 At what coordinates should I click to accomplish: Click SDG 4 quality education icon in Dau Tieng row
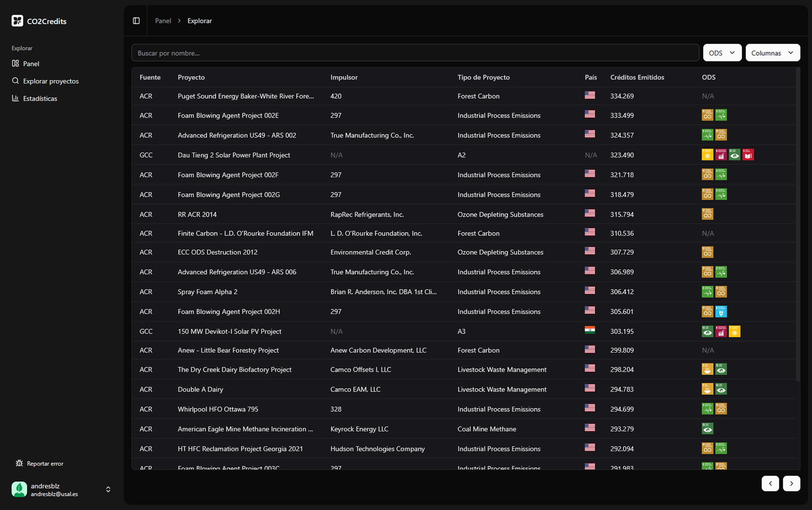tap(748, 155)
